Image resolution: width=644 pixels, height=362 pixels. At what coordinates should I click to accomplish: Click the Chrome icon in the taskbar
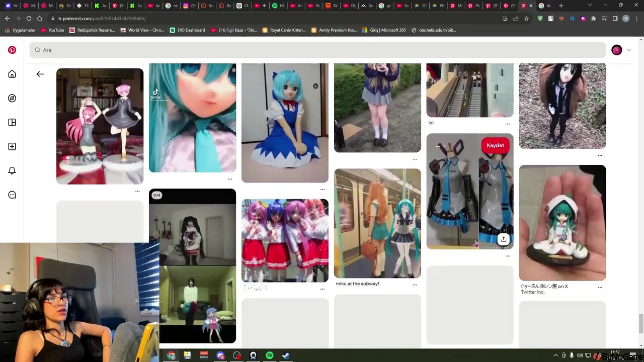pyautogui.click(x=171, y=355)
